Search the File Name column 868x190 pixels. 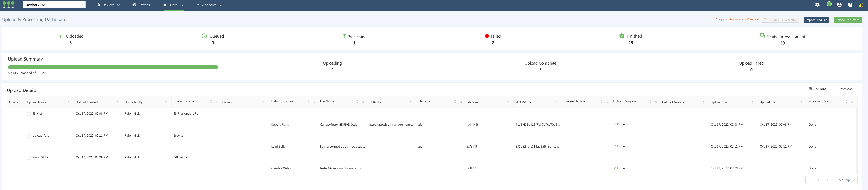point(363,102)
